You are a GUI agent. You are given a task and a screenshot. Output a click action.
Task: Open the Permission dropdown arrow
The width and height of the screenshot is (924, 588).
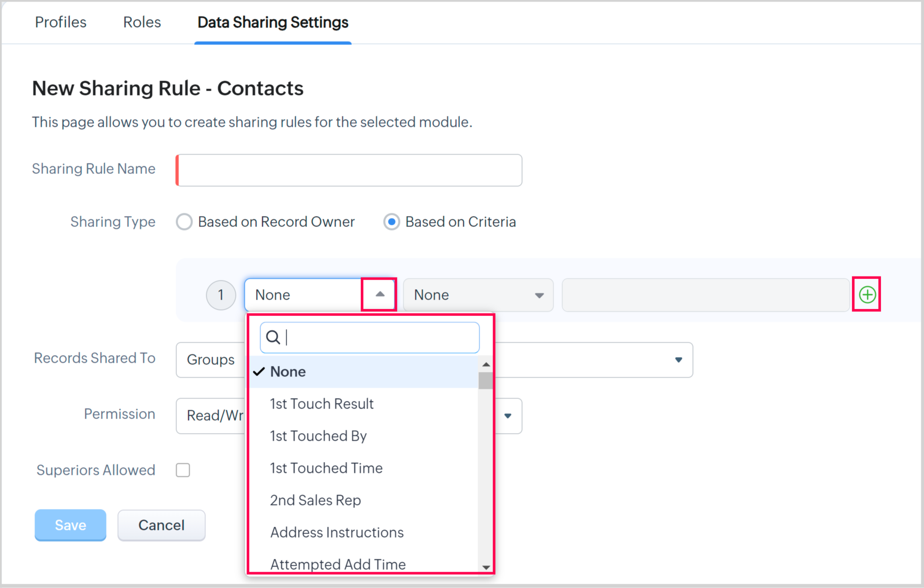pos(507,416)
